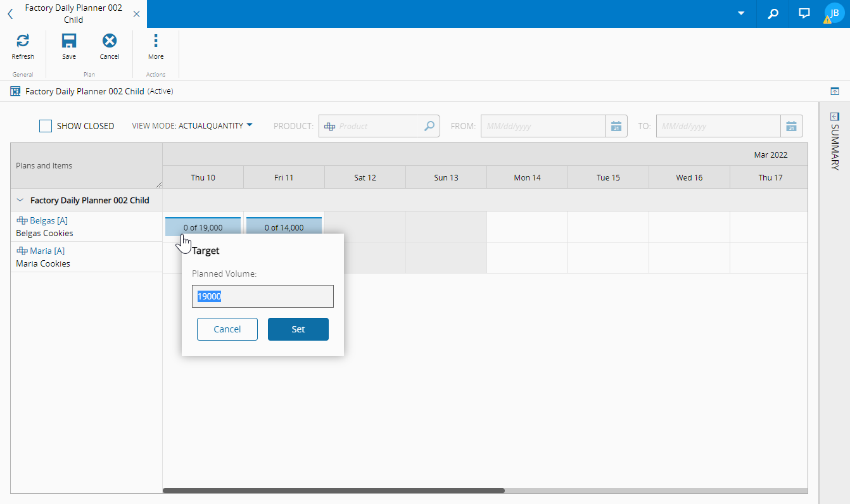This screenshot has height=504, width=850.
Task: Open the To date calendar picker
Action: (x=791, y=126)
